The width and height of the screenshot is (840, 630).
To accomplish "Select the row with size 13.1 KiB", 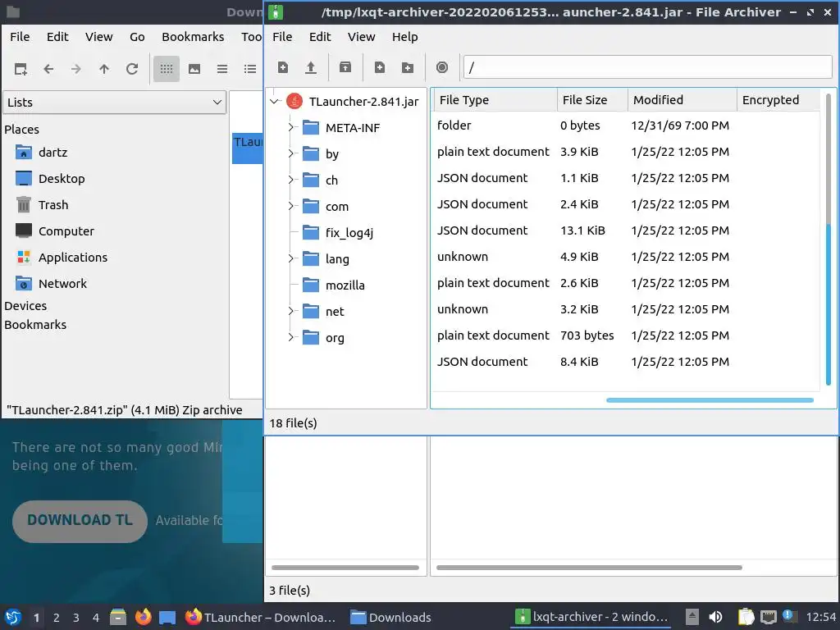I will (624, 231).
